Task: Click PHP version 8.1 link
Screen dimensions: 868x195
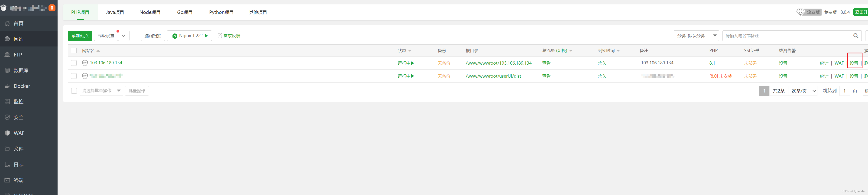Action: coord(712,63)
